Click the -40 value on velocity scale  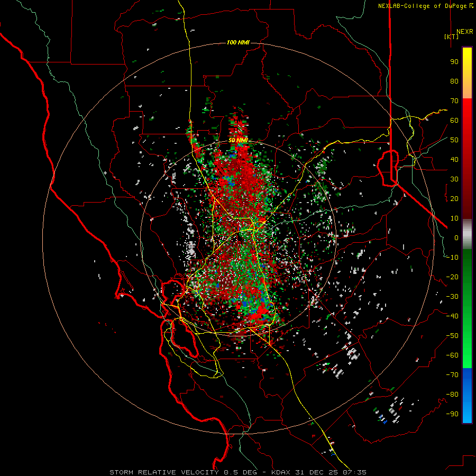tap(452, 316)
